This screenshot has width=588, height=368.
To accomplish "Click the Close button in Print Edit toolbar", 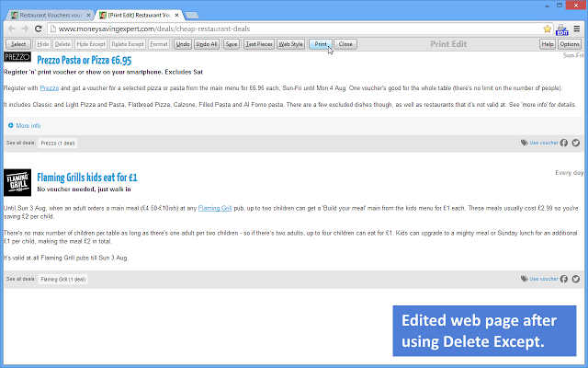I will (345, 44).
